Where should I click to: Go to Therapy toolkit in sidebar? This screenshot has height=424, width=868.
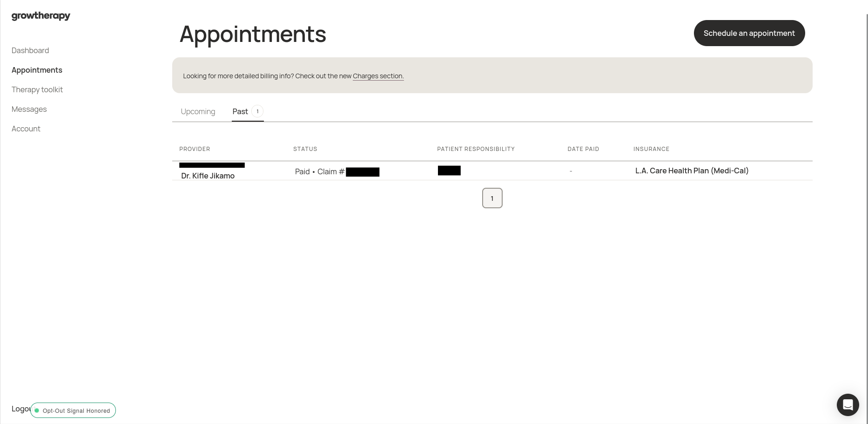[37, 89]
